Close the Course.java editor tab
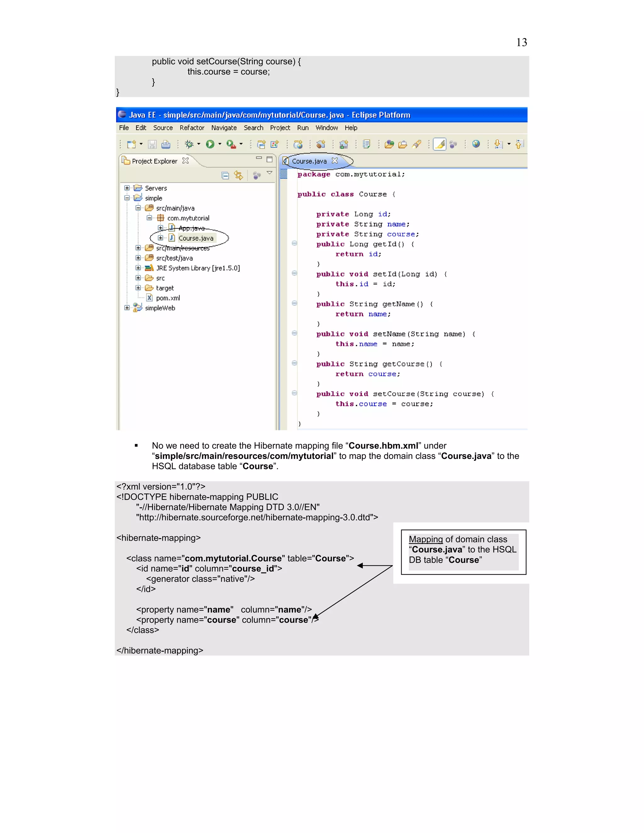 point(335,161)
